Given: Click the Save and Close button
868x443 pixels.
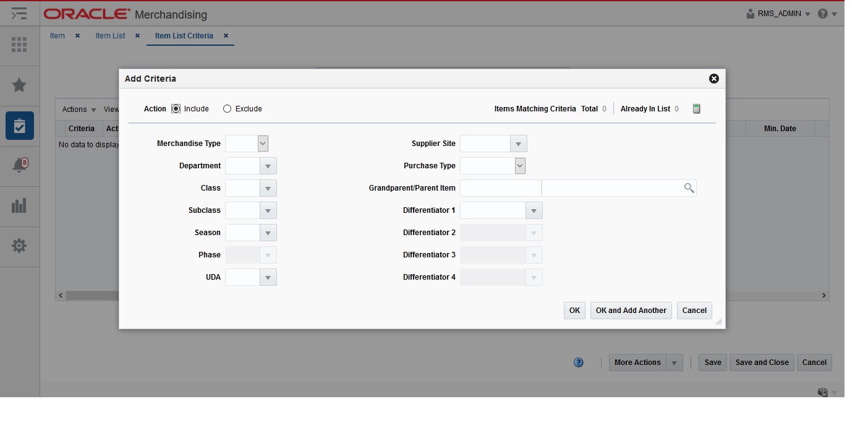Looking at the screenshot, I should (761, 363).
